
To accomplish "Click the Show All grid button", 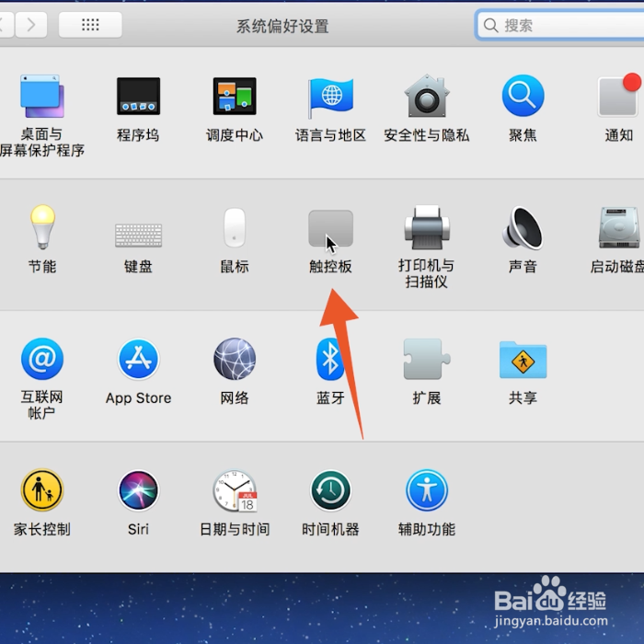I will (90, 25).
